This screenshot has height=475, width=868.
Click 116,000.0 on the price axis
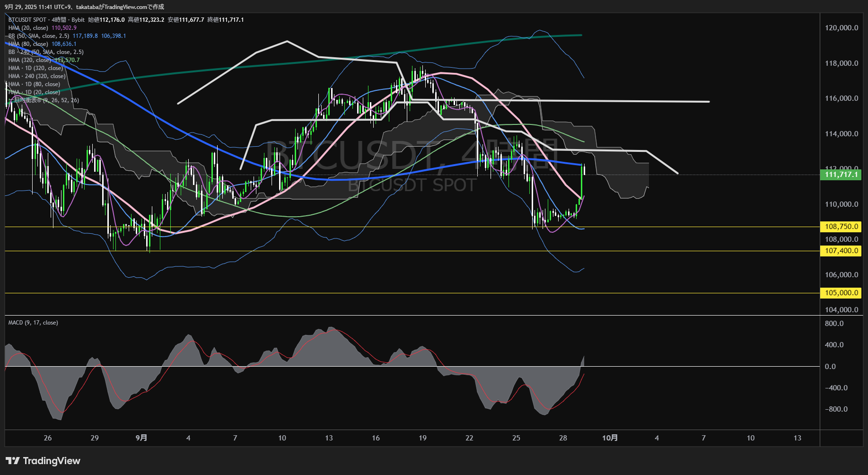[842, 98]
